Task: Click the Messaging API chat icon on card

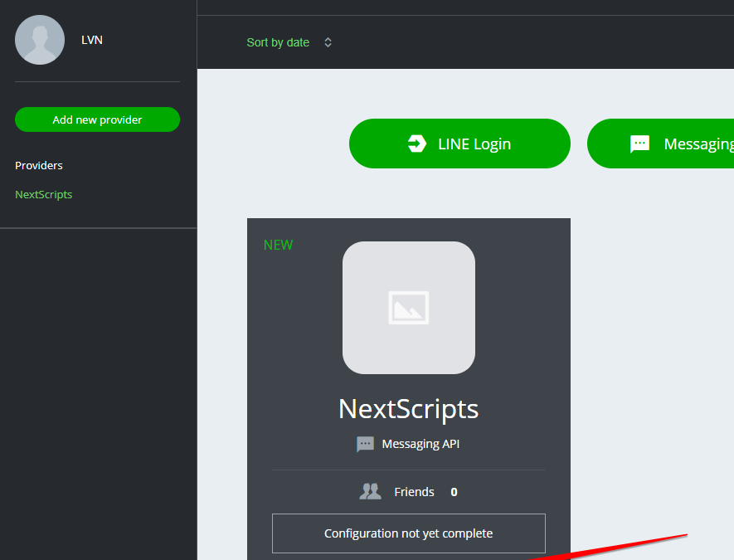Action: [x=365, y=444]
